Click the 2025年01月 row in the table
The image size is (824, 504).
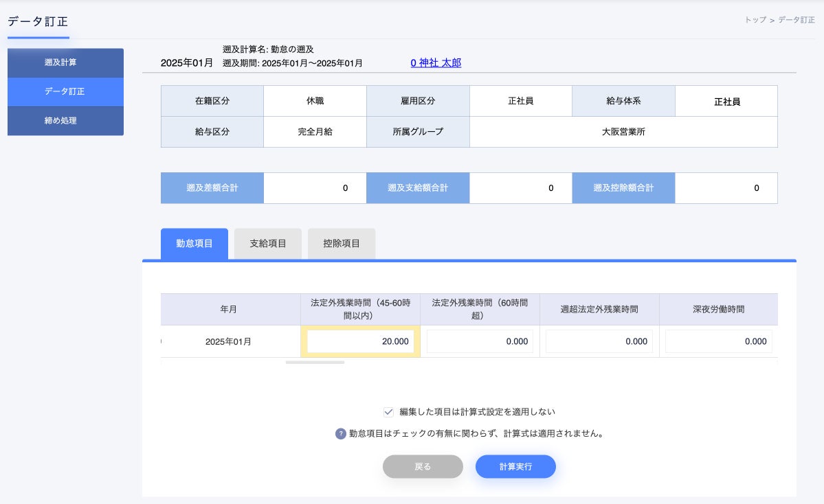point(230,341)
